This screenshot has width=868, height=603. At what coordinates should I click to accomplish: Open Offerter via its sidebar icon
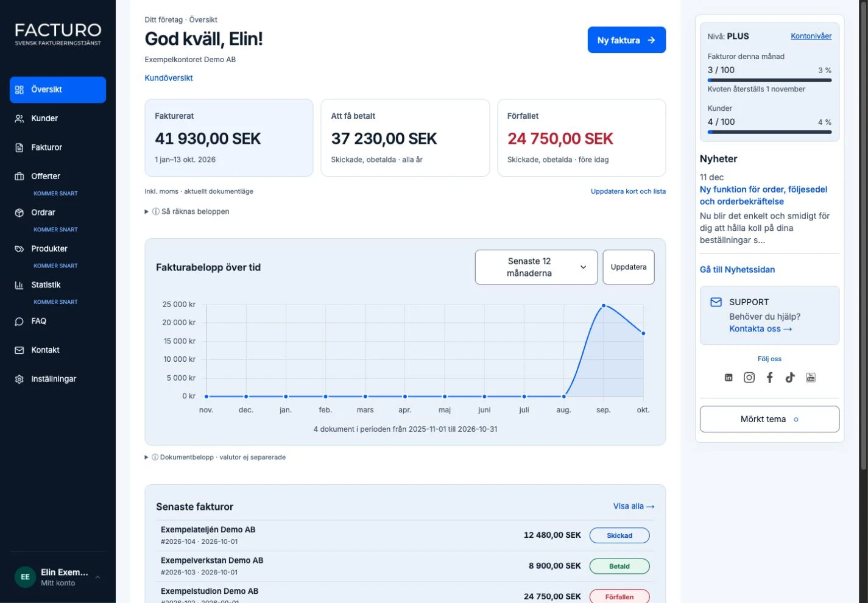[x=19, y=177]
